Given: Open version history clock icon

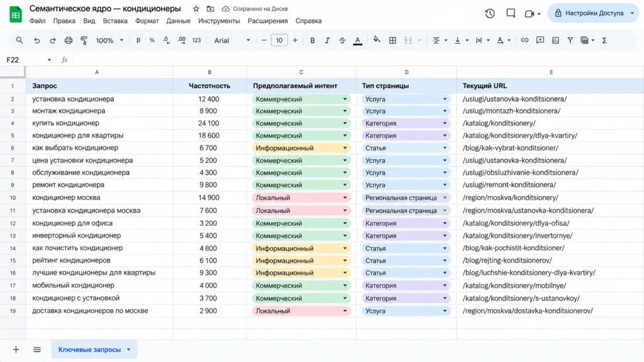Looking at the screenshot, I should tap(489, 13).
